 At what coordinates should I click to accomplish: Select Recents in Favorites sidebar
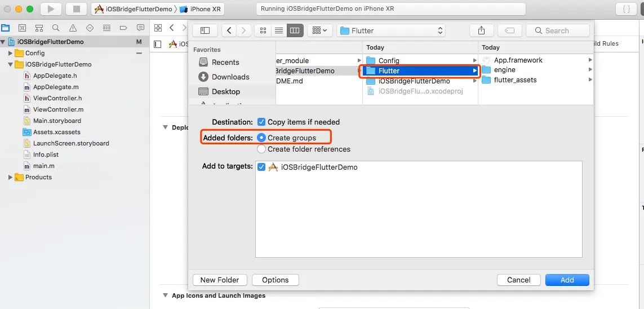point(224,63)
